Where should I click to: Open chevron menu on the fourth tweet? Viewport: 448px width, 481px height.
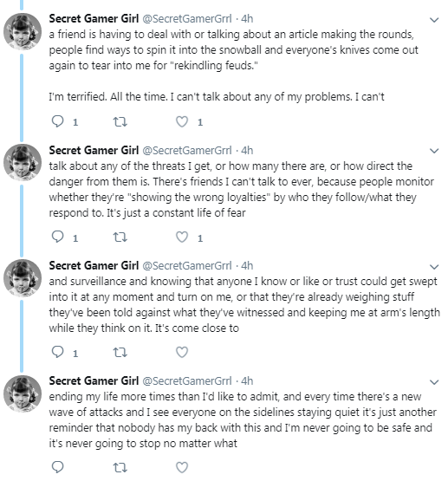(x=434, y=382)
